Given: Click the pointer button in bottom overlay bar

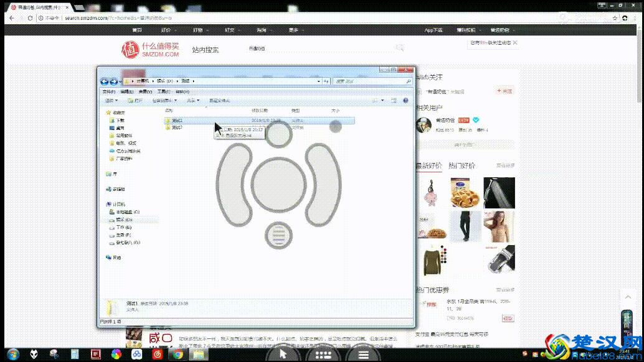Looking at the screenshot, I should point(282,354).
